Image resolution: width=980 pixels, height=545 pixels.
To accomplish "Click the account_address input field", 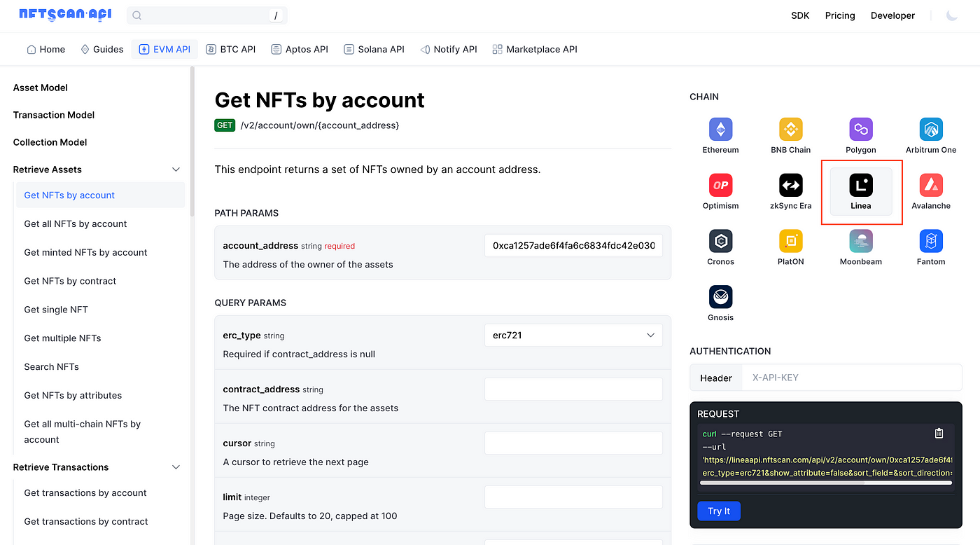I will (573, 246).
